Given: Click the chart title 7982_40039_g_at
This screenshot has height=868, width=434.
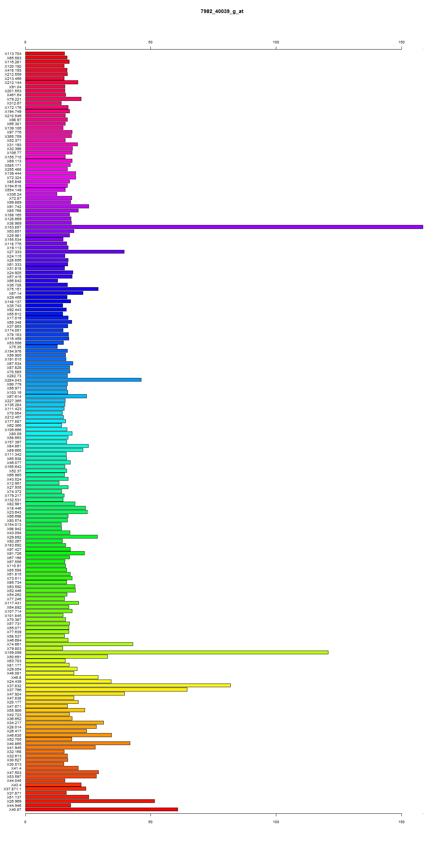Looking at the screenshot, I should tap(222, 12).
